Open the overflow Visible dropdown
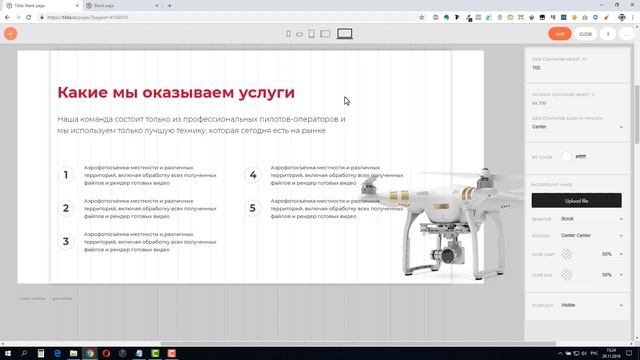Viewport: 640px width, 360px height. (591, 305)
